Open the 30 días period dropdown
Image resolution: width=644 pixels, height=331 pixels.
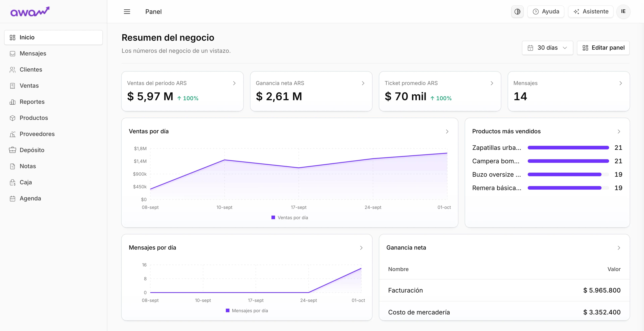548,48
